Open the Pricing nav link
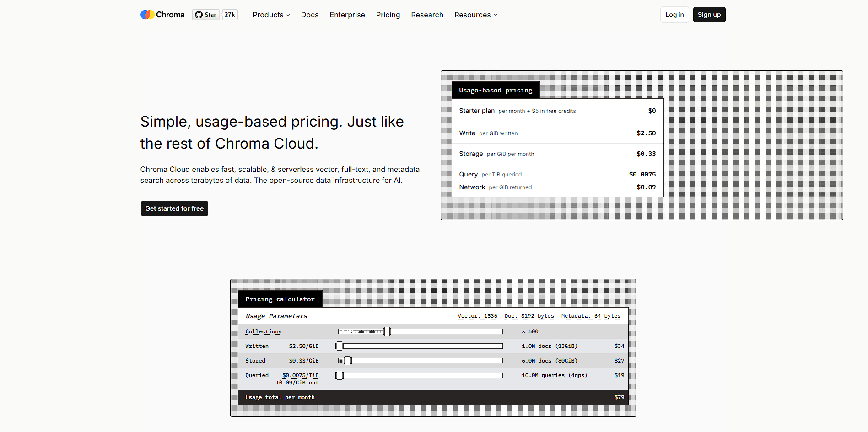868x432 pixels. click(x=388, y=15)
